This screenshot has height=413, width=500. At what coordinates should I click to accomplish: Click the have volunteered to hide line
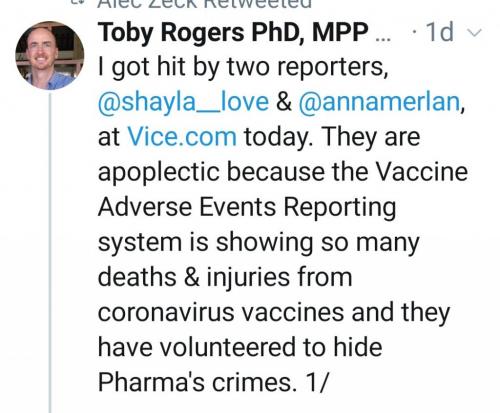tap(240, 347)
